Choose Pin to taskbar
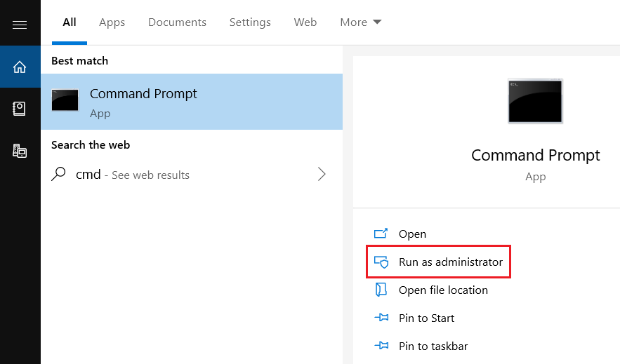This screenshot has height=364, width=620. click(433, 346)
